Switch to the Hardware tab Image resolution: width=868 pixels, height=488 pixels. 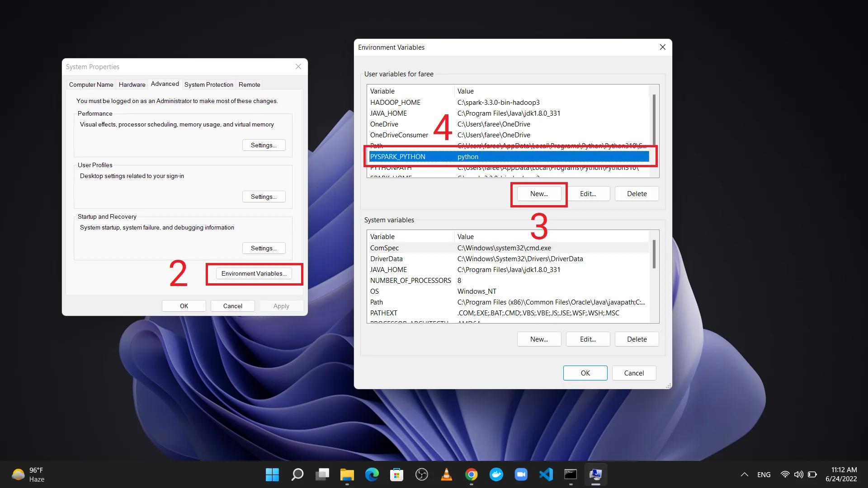pyautogui.click(x=132, y=84)
